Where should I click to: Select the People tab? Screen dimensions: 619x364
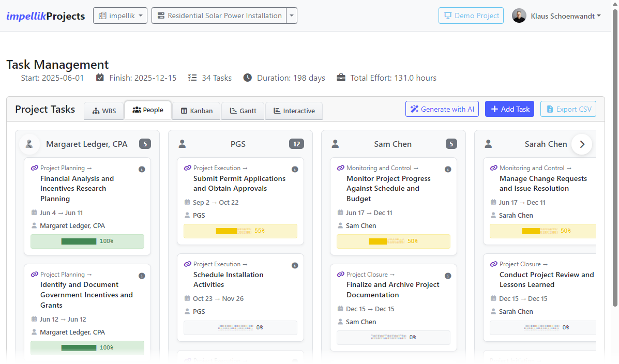148,110
